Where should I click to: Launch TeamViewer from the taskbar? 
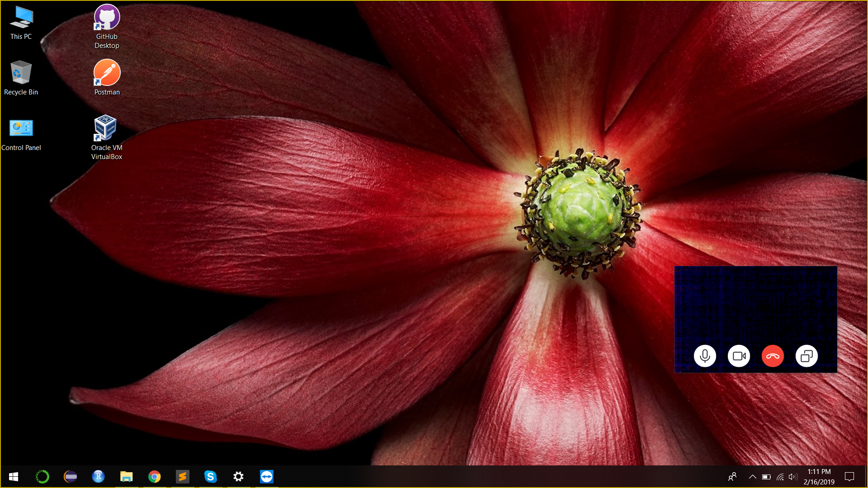[x=266, y=477]
